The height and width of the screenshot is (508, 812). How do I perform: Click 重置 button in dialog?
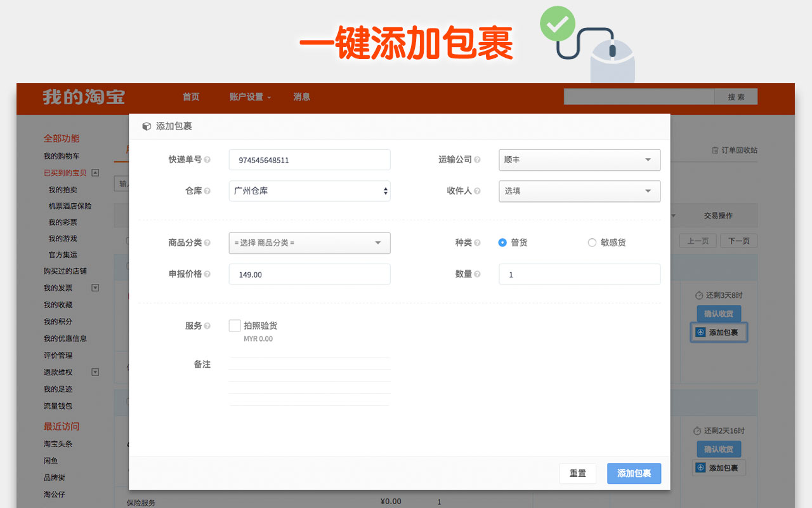point(578,474)
